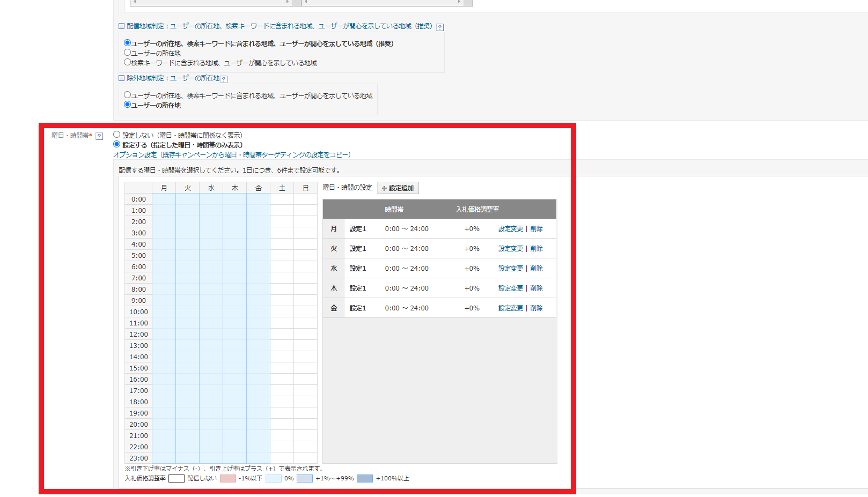Click 削除 for 木 row

pos(536,288)
